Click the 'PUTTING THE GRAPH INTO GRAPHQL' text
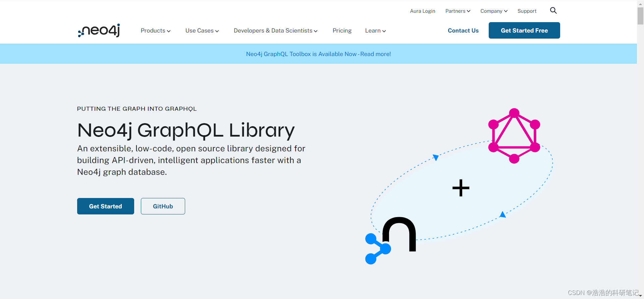The width and height of the screenshot is (644, 299). (x=137, y=109)
